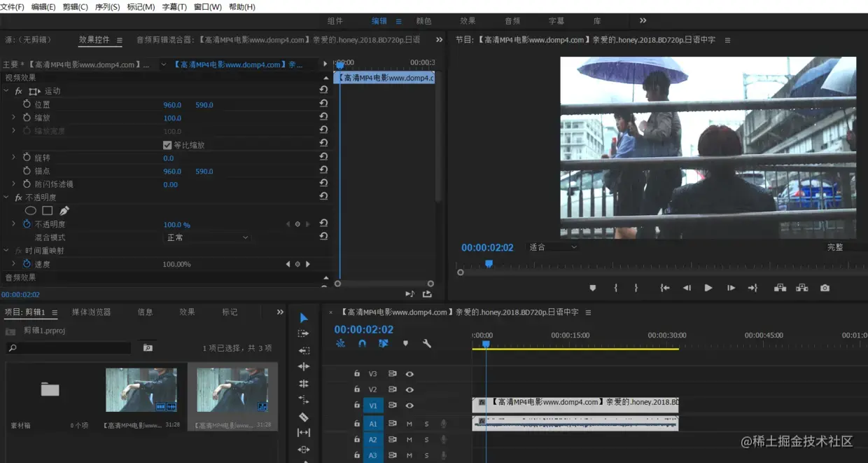Click the Position X value 960.0
This screenshot has width=868, height=463.
coord(172,105)
